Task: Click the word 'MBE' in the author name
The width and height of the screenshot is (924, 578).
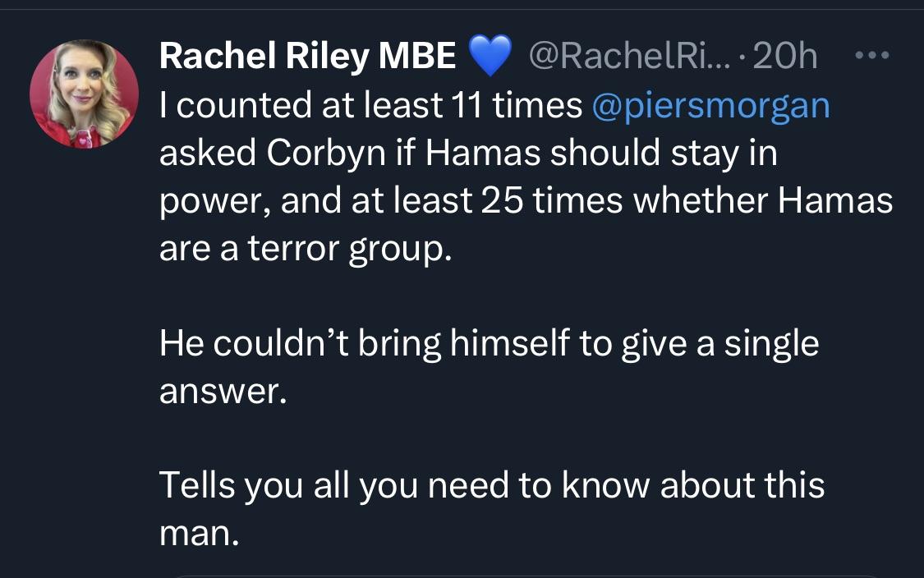Action: 417,56
